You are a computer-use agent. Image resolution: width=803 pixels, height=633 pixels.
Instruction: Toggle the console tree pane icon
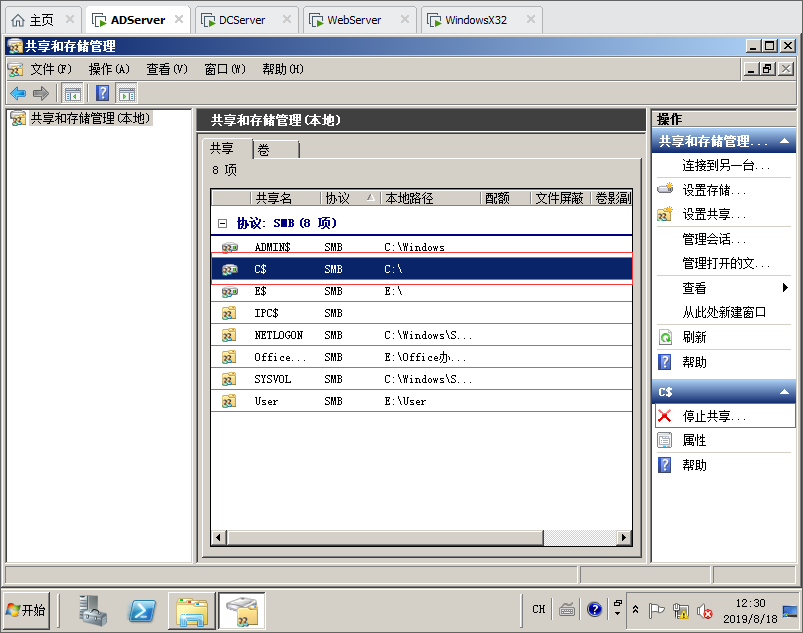[72, 93]
